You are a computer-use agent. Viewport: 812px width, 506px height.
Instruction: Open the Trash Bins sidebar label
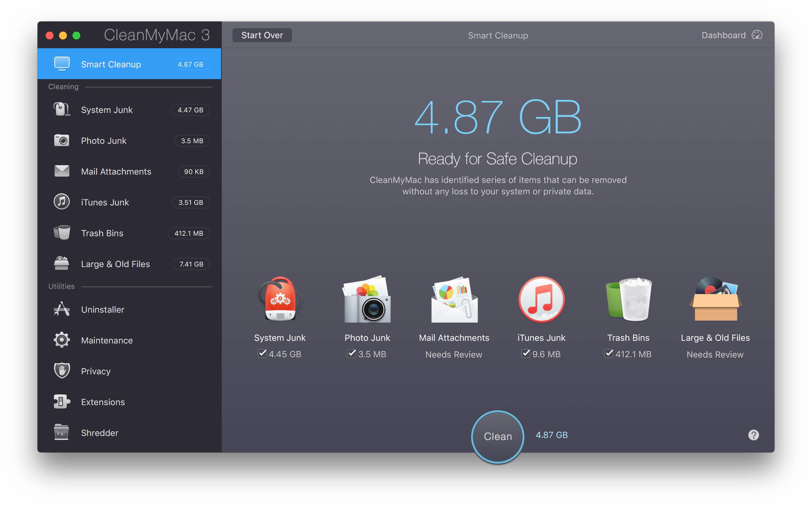point(102,233)
